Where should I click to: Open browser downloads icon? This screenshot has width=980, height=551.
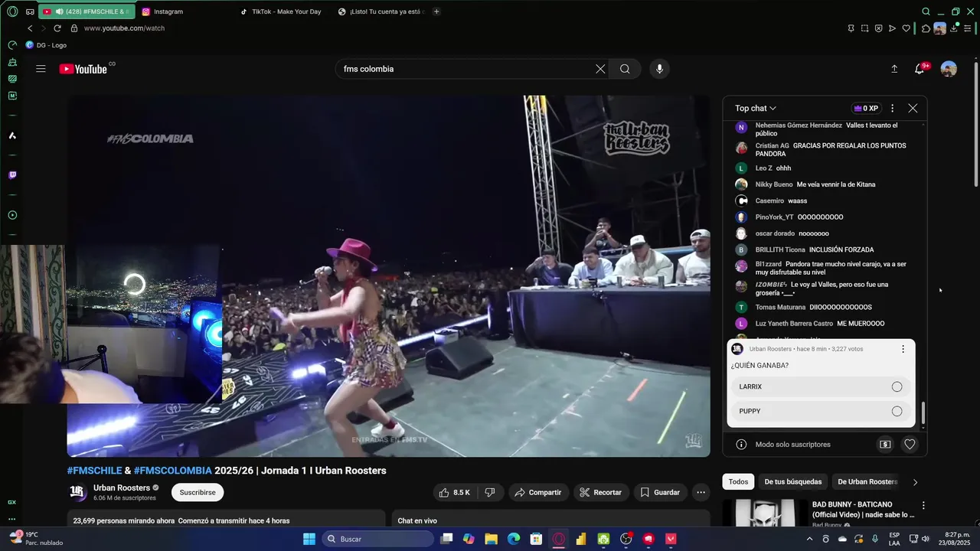click(x=954, y=28)
